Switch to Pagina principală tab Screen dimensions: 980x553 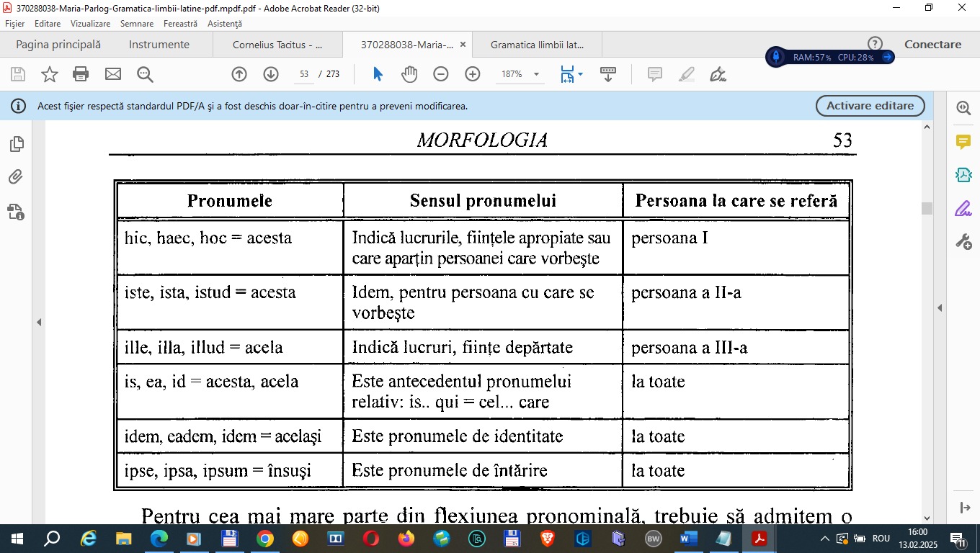point(58,45)
